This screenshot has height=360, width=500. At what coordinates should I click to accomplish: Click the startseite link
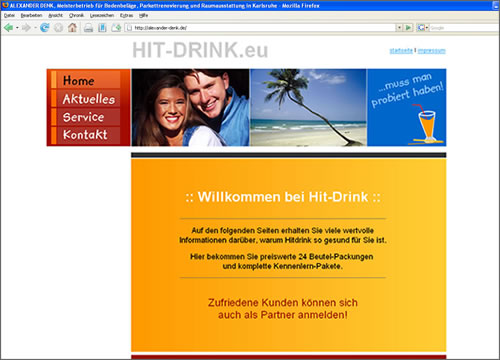401,51
